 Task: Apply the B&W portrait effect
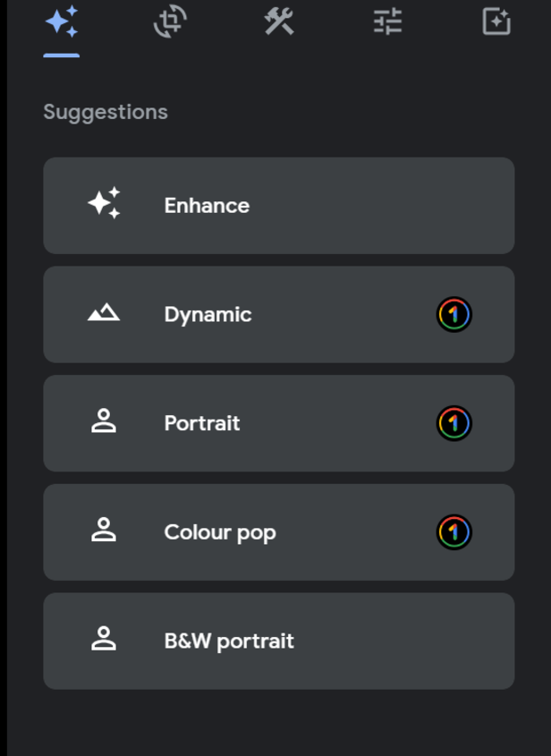tap(278, 641)
